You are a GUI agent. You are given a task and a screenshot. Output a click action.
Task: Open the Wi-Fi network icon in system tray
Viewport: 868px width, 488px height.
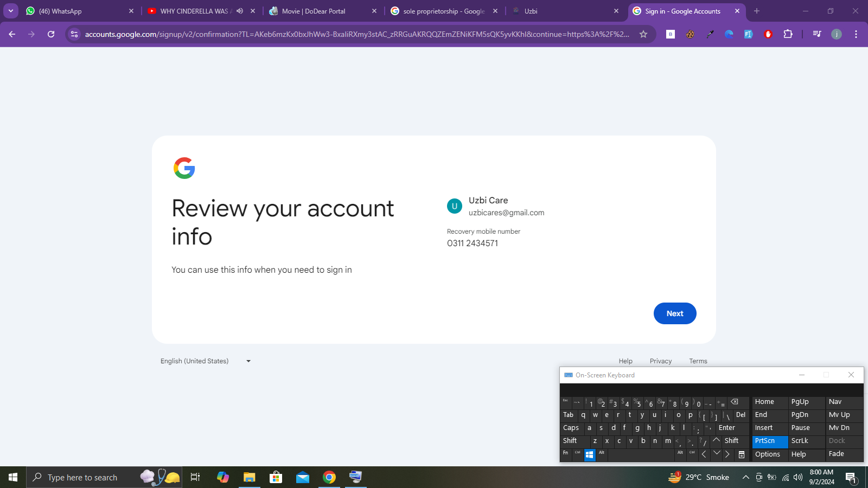coord(785,478)
